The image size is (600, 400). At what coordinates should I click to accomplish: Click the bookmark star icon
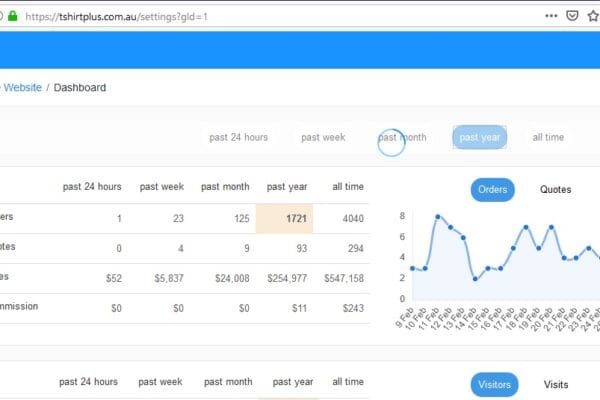click(592, 16)
